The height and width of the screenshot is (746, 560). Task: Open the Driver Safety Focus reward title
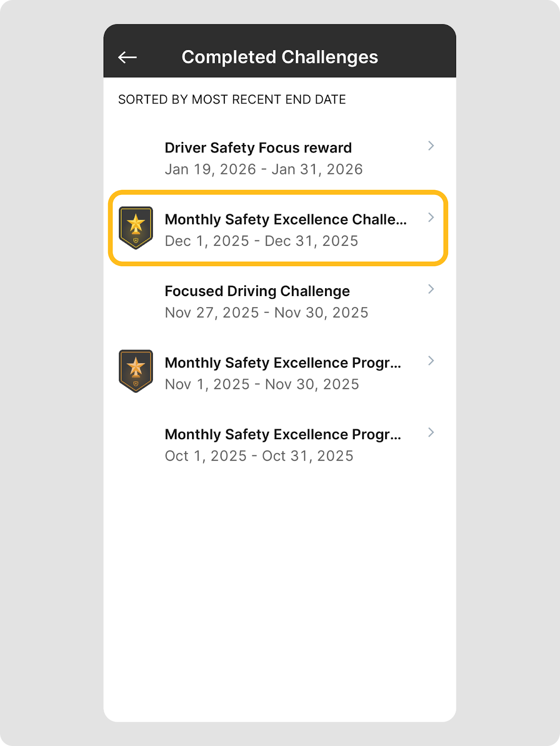[258, 148]
